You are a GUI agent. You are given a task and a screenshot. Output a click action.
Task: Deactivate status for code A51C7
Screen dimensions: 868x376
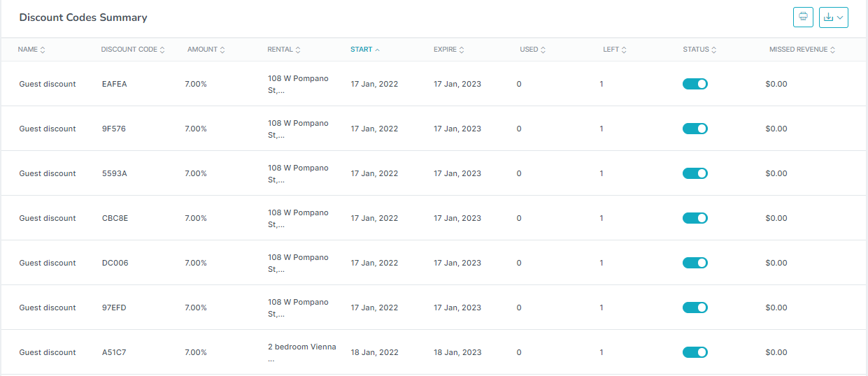pos(695,352)
